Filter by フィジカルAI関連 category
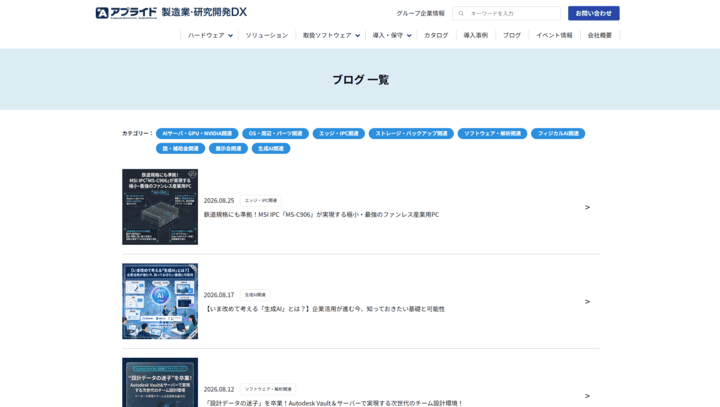The height and width of the screenshot is (407, 720). click(558, 134)
